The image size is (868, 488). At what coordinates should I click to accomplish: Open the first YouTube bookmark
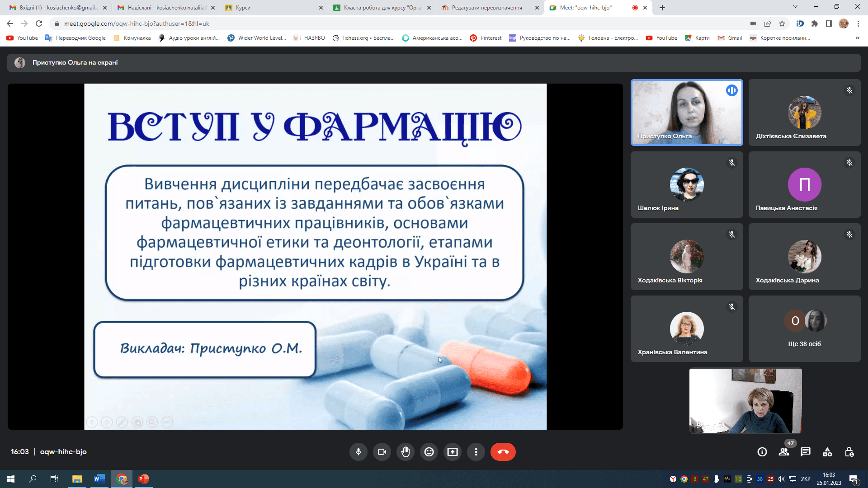(22, 38)
